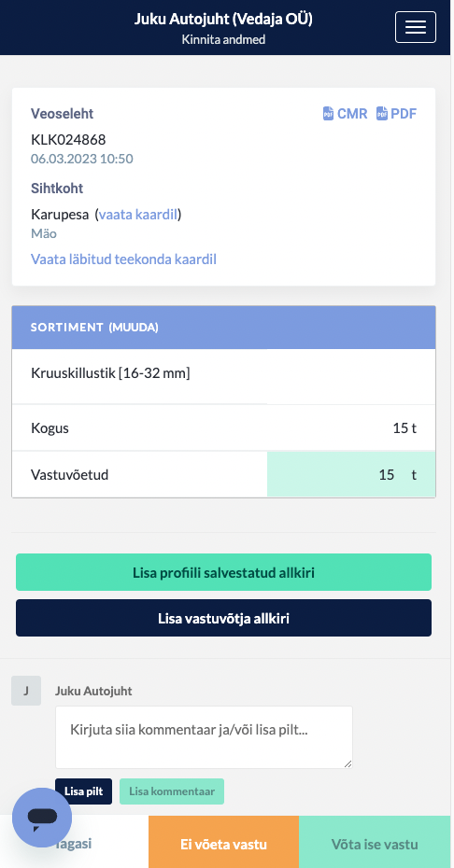454x868 pixels.
Task: Click the waybill number KLK024868
Action: click(68, 139)
